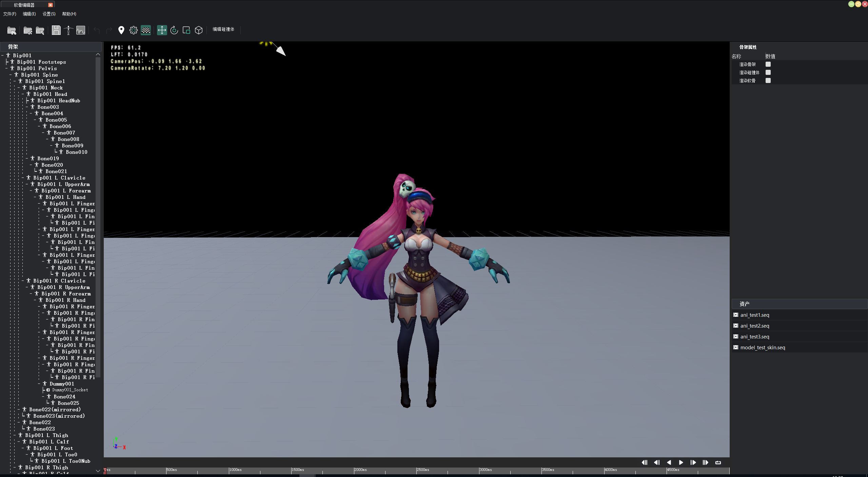Toggle the 渲染碰撞体 checkbox

tap(768, 72)
